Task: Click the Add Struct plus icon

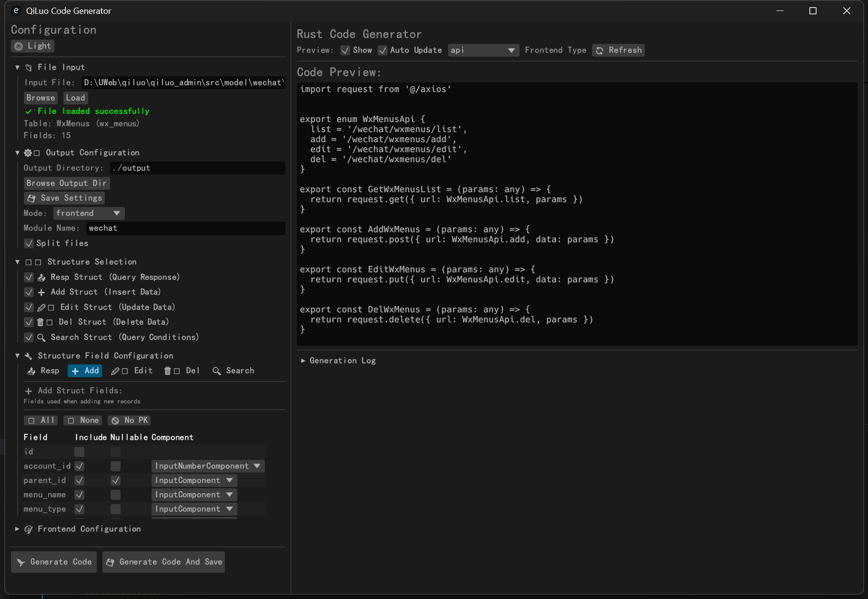Action: (41, 292)
